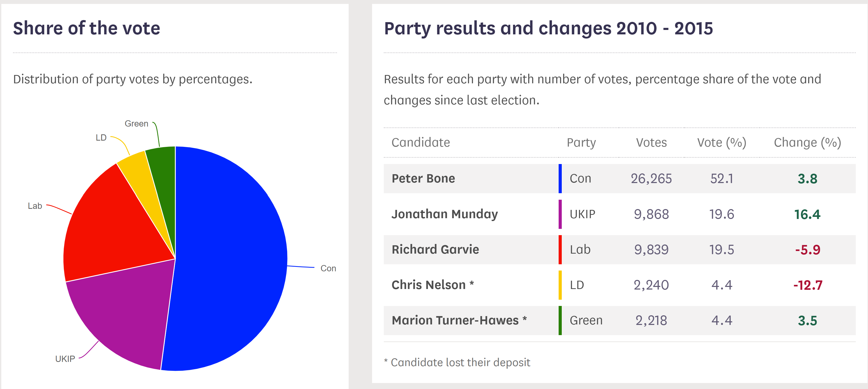Select the Change (%) column header
Image resolution: width=868 pixels, height=389 pixels.
(x=807, y=143)
